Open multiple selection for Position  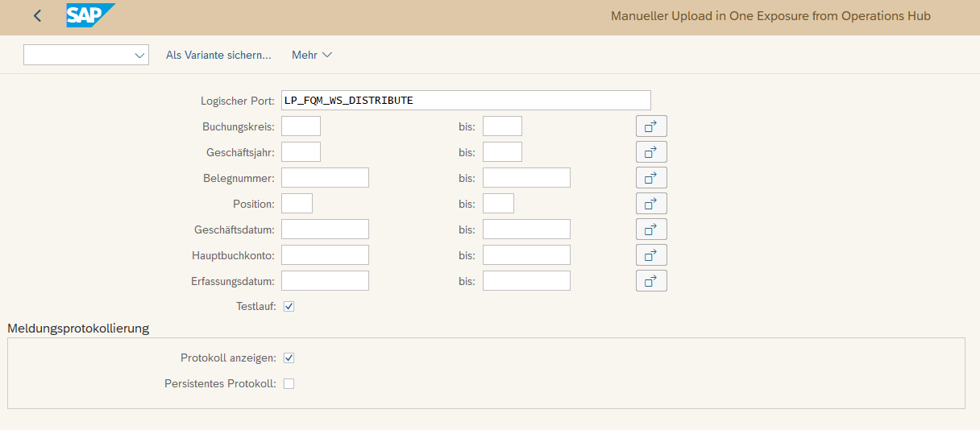click(651, 204)
